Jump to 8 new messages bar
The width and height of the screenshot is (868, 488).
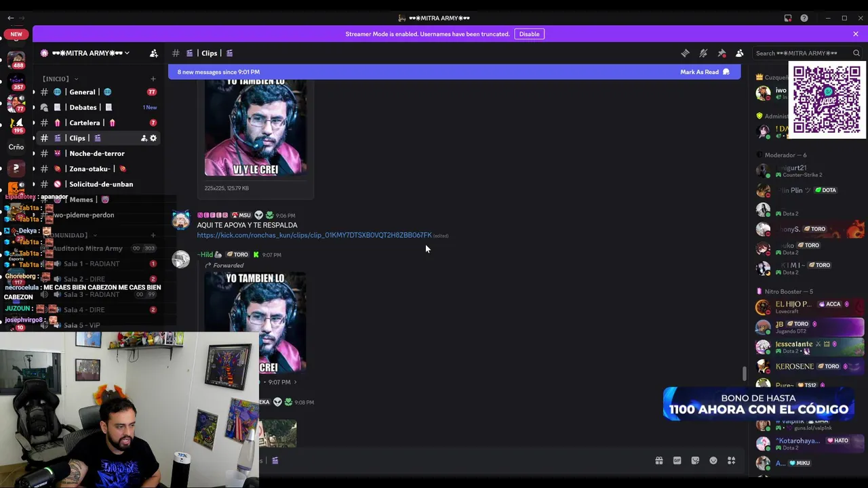(x=454, y=72)
